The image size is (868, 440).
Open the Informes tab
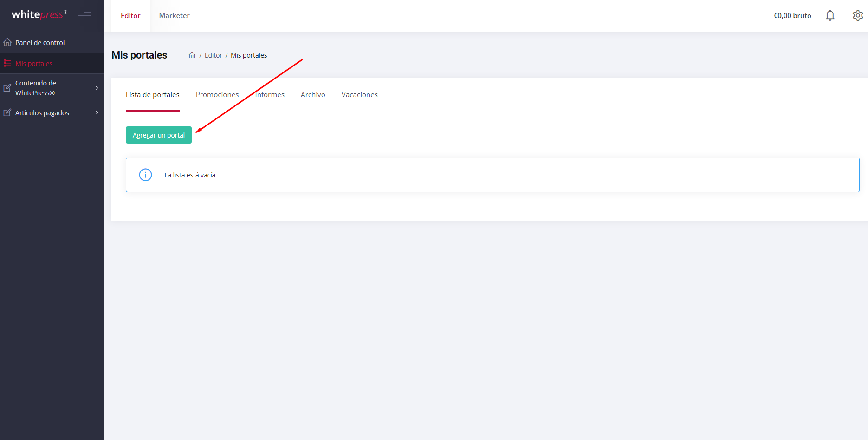click(270, 95)
